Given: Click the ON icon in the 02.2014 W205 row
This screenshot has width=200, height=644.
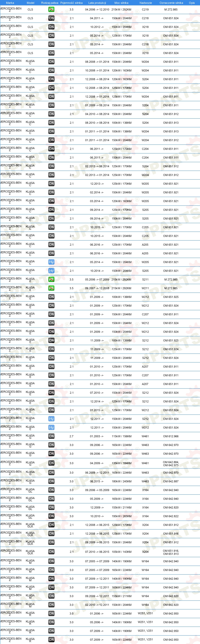Looking at the screenshot, I should click(51, 192).
